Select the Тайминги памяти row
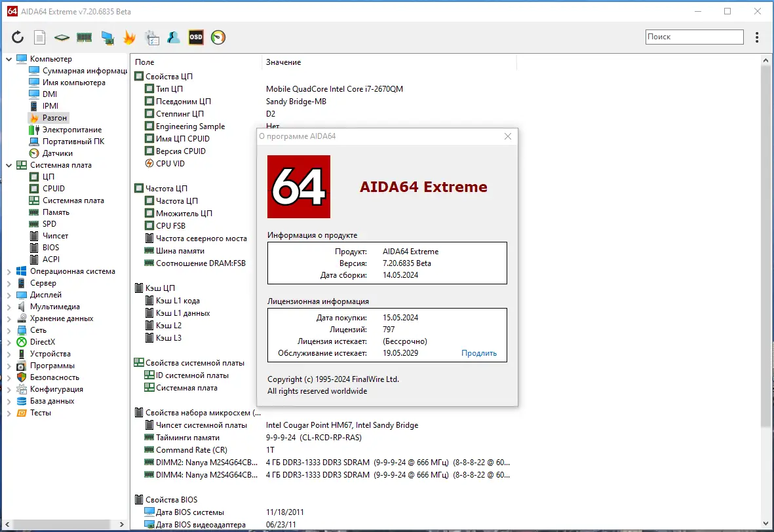The height and width of the screenshot is (532, 774). (x=326, y=438)
